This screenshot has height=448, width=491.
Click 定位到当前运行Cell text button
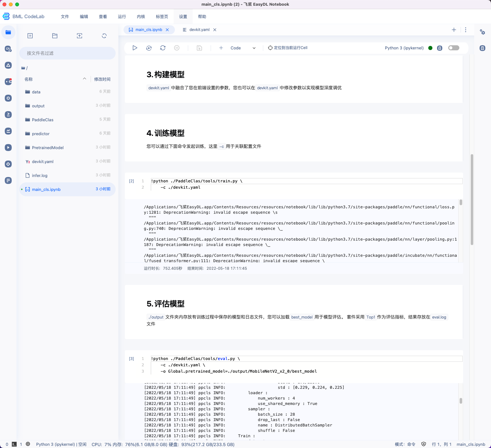point(290,48)
